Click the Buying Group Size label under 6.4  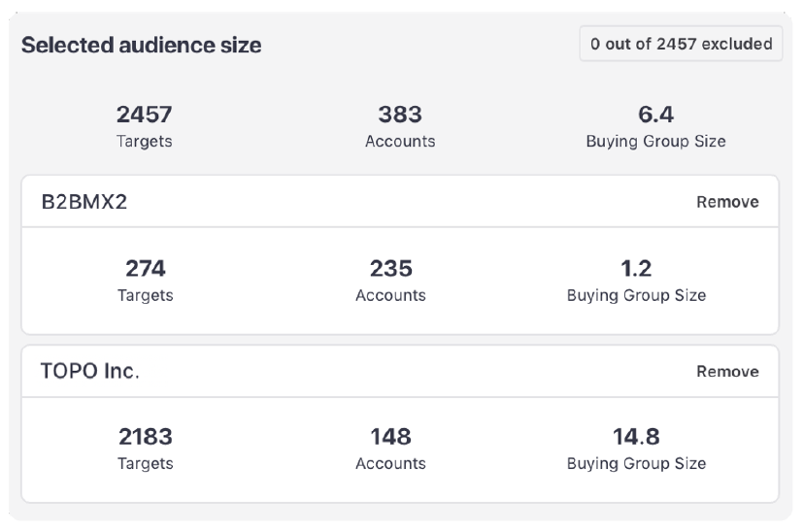click(655, 142)
